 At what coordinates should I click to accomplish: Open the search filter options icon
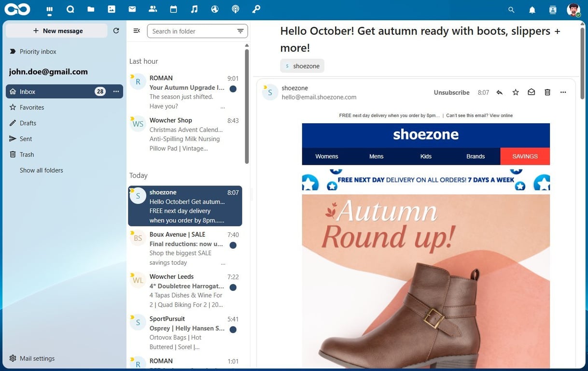point(240,31)
